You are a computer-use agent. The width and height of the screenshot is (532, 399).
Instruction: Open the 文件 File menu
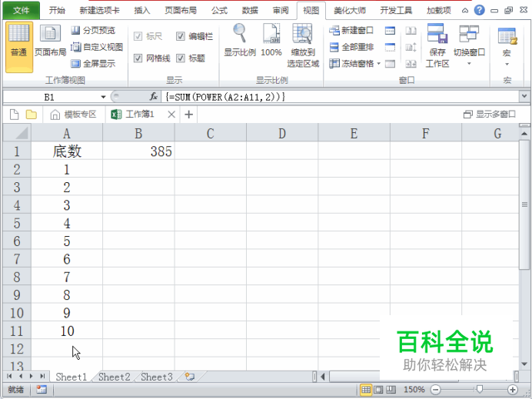click(21, 11)
